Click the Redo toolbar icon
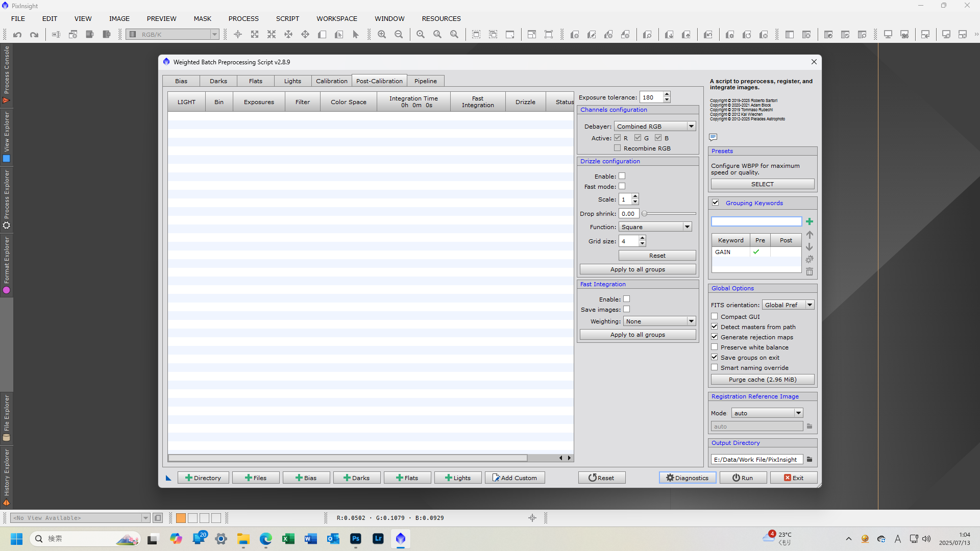This screenshot has height=551, width=980. point(34,34)
